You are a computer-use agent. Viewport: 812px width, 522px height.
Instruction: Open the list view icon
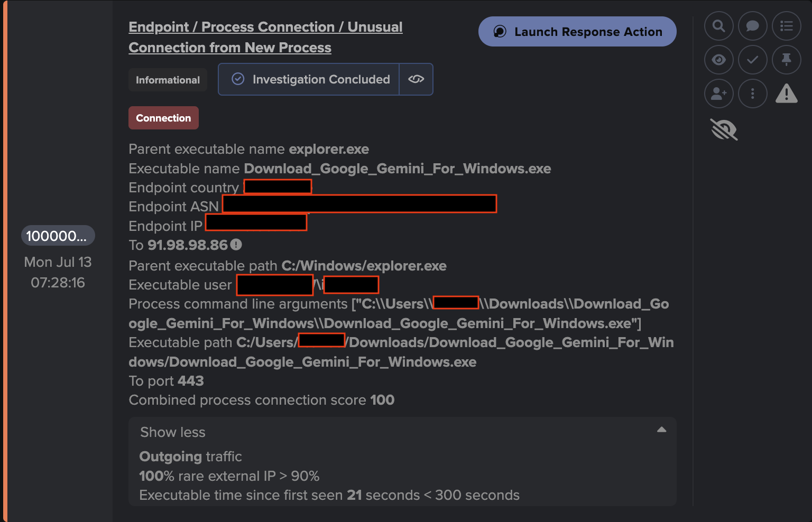pos(787,26)
